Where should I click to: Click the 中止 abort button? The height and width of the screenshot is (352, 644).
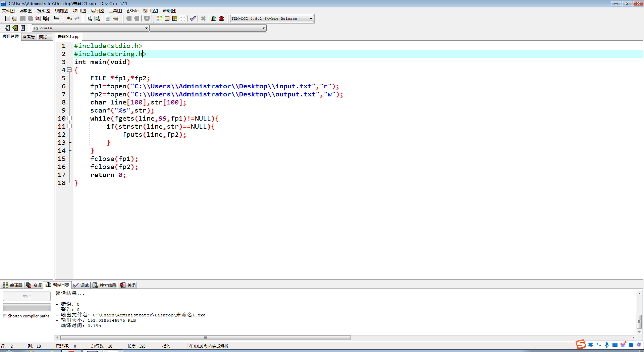coord(27,296)
